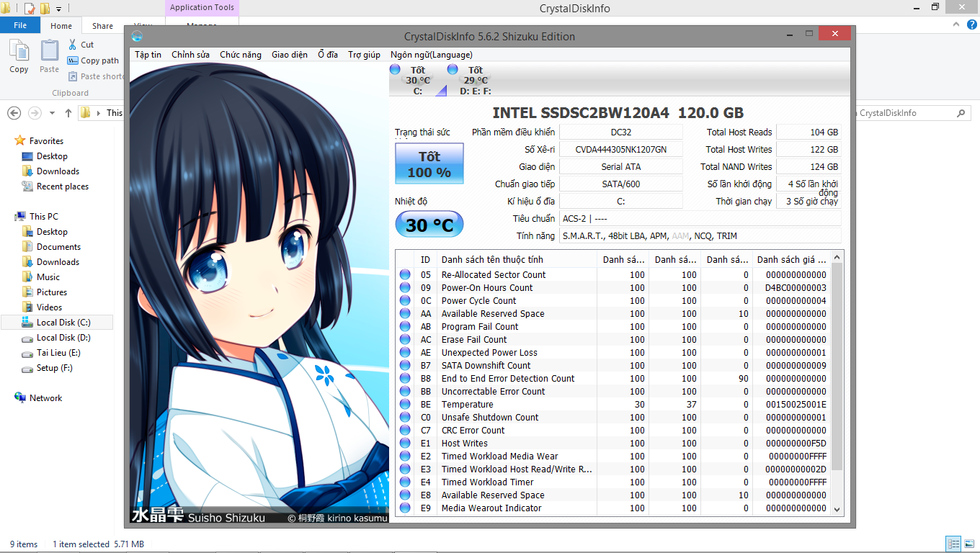This screenshot has height=553, width=980.
Task: Switch Explorer to large icons view
Action: click(x=969, y=544)
